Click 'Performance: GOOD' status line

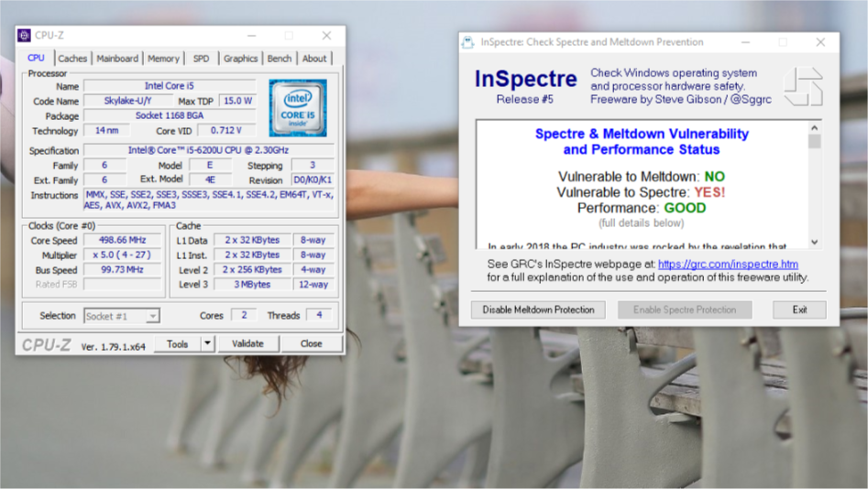pos(642,208)
